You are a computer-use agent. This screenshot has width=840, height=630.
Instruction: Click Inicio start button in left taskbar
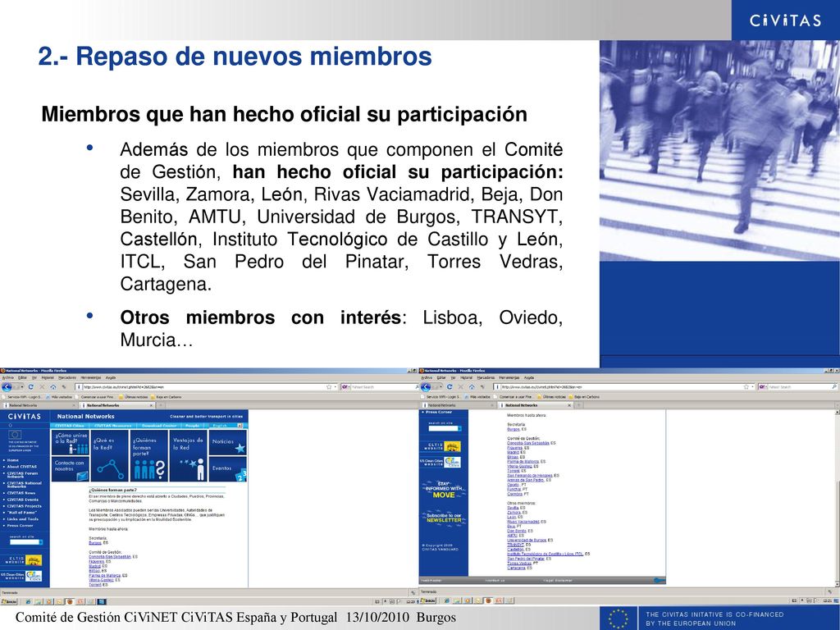(8, 601)
